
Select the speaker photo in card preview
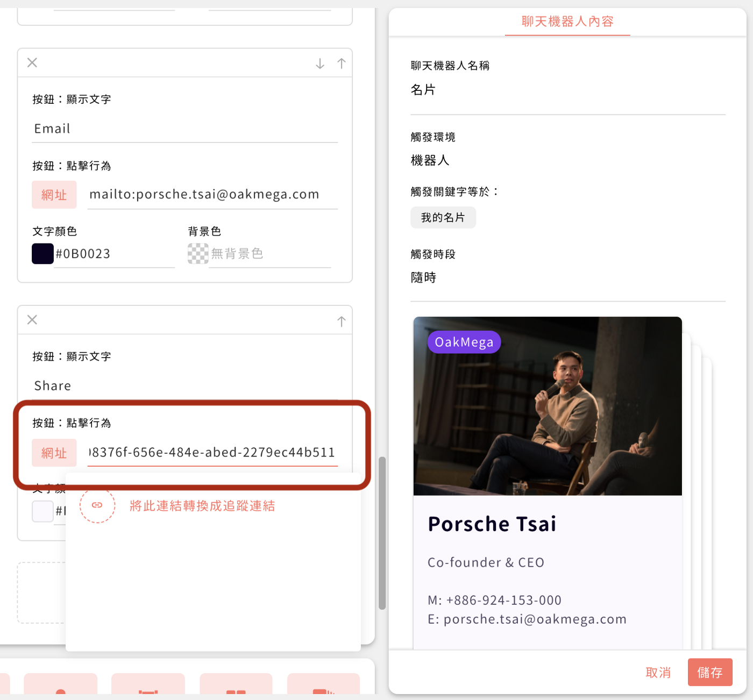[548, 406]
